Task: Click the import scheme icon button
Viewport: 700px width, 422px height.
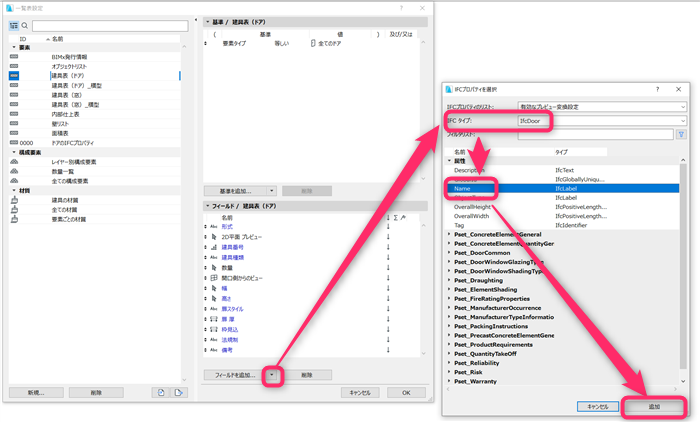Action: tap(161, 393)
